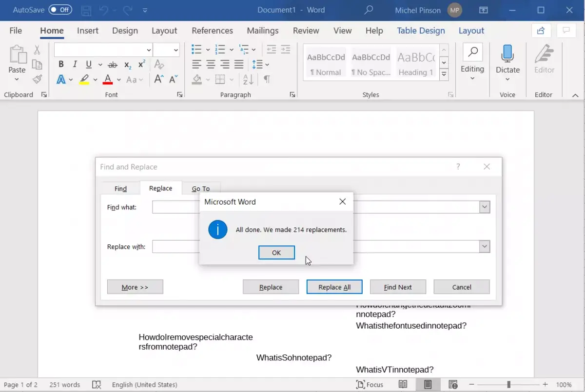Click the Find Next button

[x=398, y=287]
